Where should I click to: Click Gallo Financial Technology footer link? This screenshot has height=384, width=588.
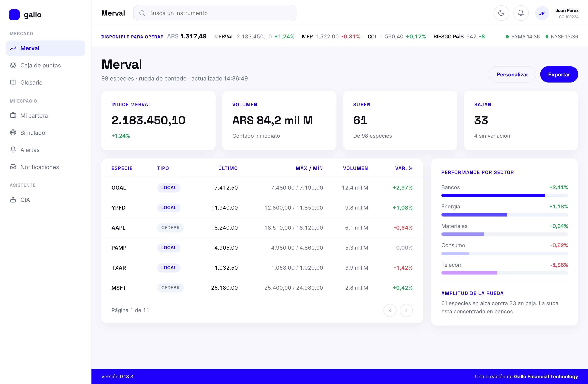coord(546,376)
